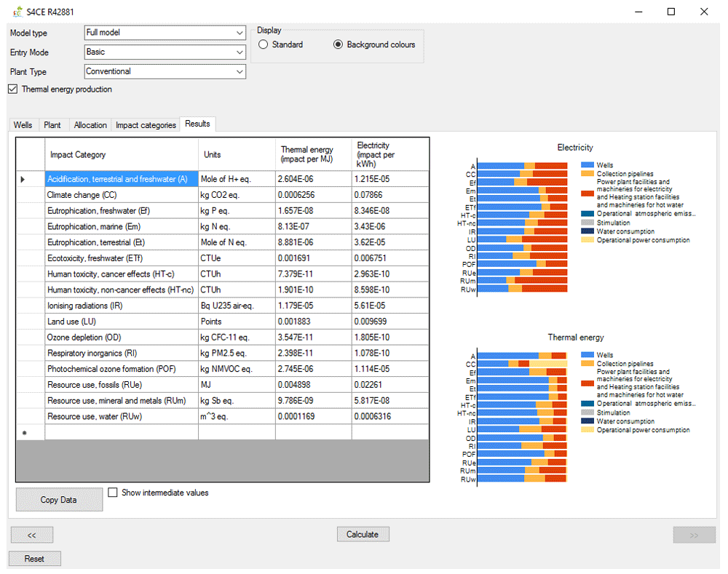Select the Background colours radio button
728x574 pixels.
338,44
